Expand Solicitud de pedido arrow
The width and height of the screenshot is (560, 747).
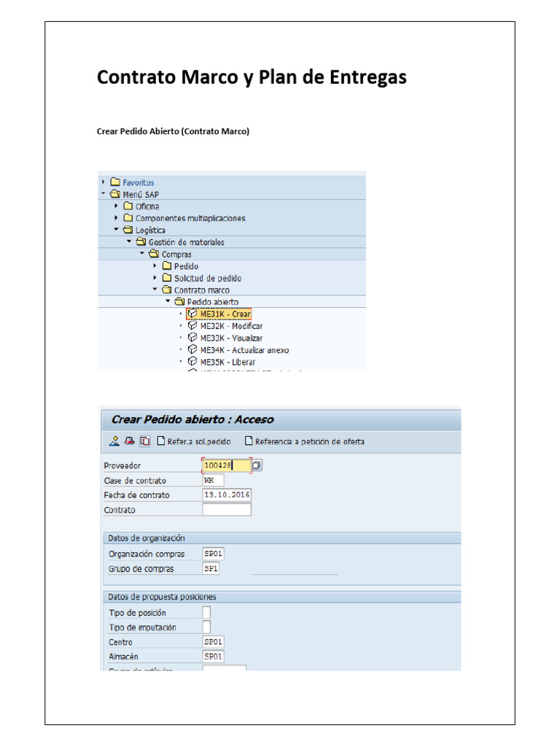[155, 278]
